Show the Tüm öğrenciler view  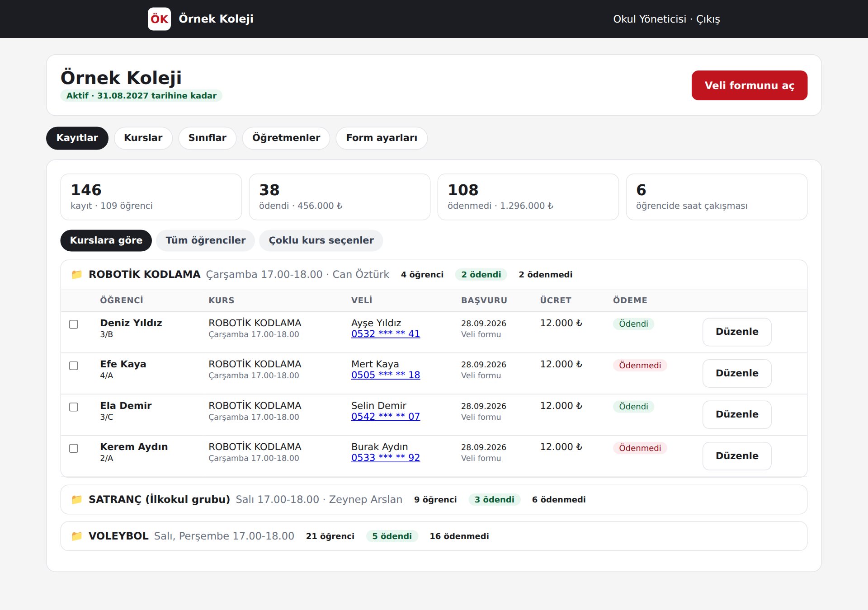(206, 240)
